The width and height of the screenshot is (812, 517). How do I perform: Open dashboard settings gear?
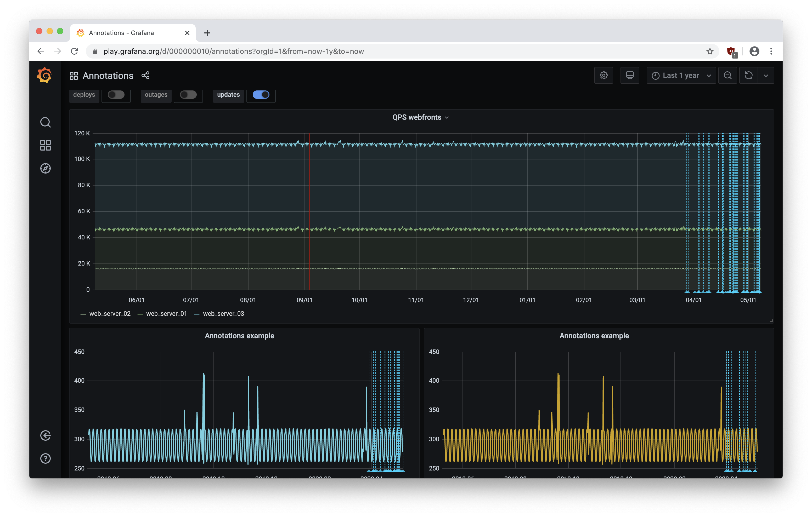point(604,75)
